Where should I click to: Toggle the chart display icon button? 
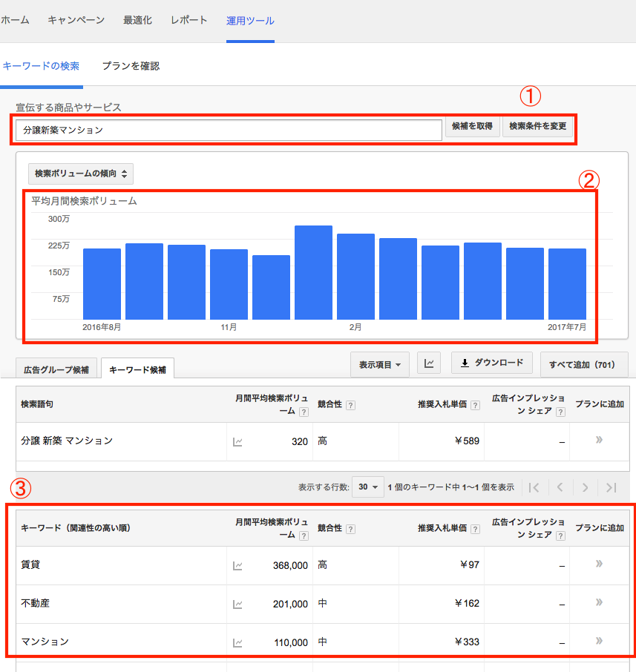pos(429,363)
